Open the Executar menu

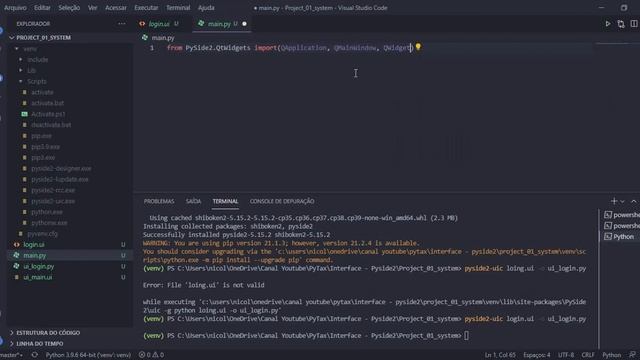pos(146,8)
